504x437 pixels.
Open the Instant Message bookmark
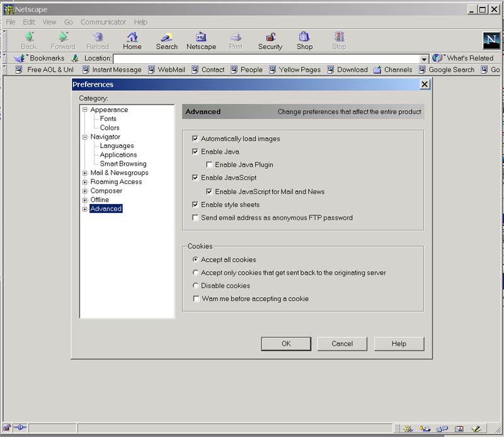click(x=112, y=70)
